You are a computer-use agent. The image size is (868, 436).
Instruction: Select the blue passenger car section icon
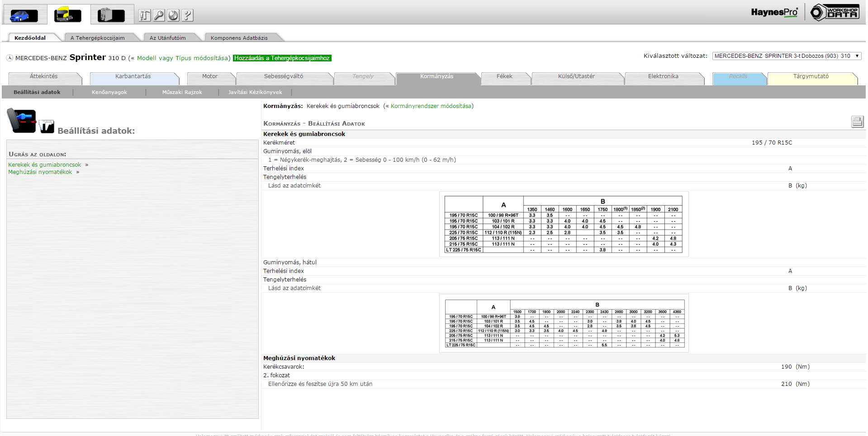point(24,15)
